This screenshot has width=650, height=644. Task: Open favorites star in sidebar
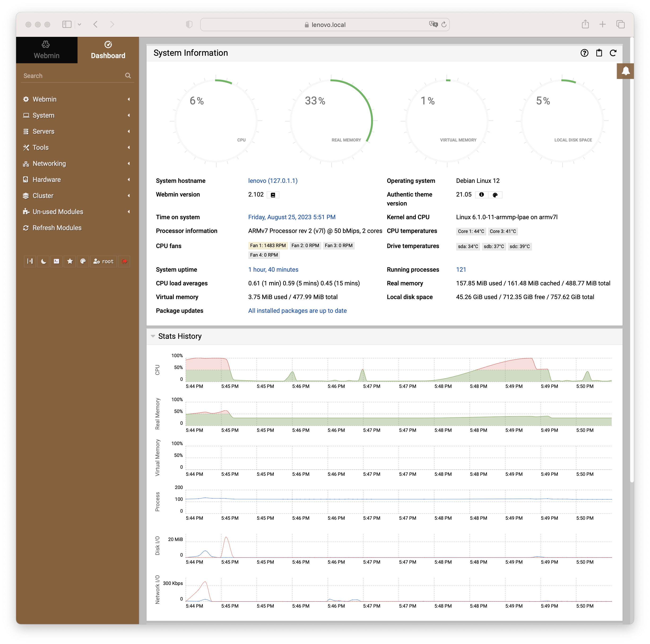coord(70,261)
